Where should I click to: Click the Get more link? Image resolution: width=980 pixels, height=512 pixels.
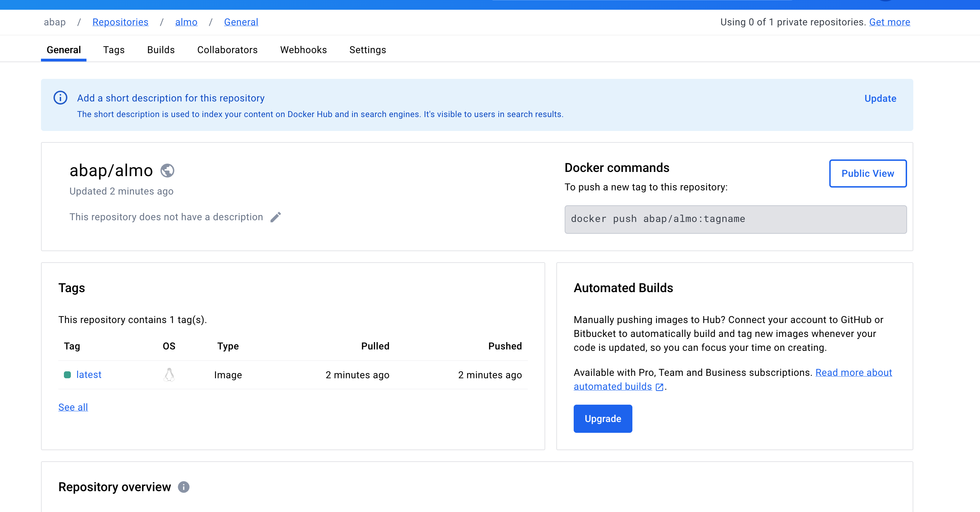tap(890, 22)
